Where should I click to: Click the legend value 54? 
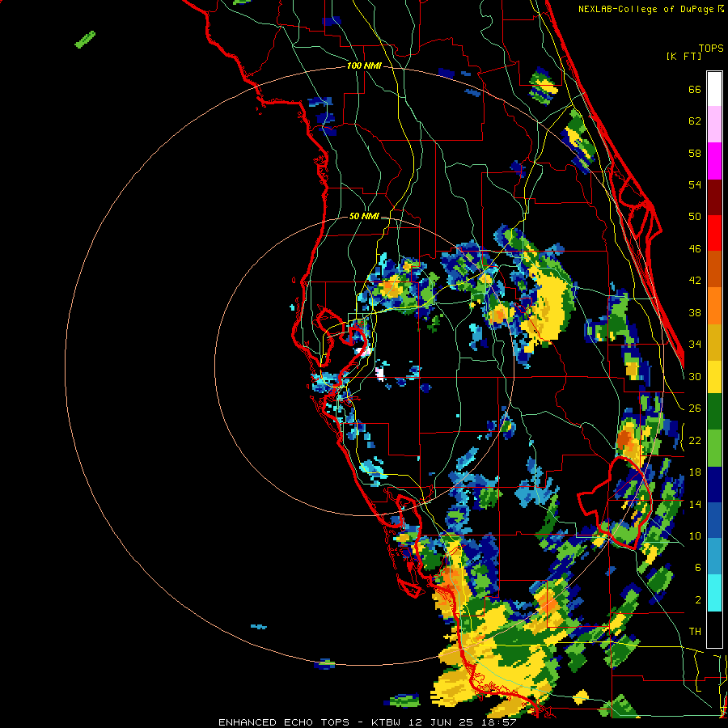coord(695,184)
